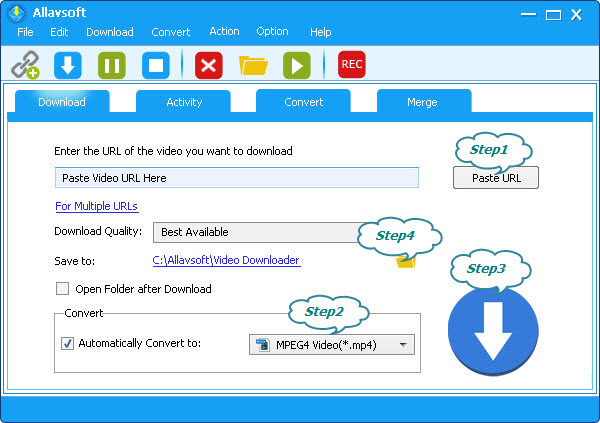Expand the MPEG4 Video(*.mp4) format dropdown
Screen dimensions: 600x423
pos(332,345)
